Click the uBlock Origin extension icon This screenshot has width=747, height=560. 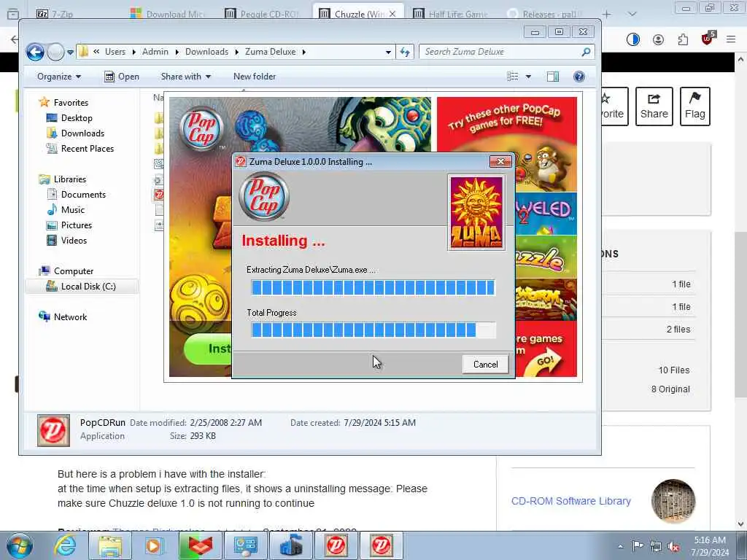click(x=708, y=39)
